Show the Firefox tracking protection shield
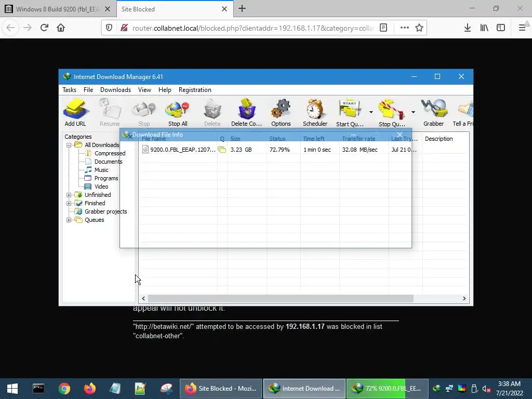Viewport: 532px width, 399px height. coord(109,28)
